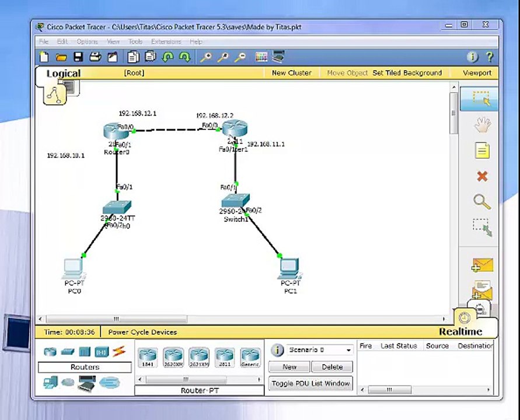
Task: Save the network with the floppy icon
Action: tap(78, 57)
